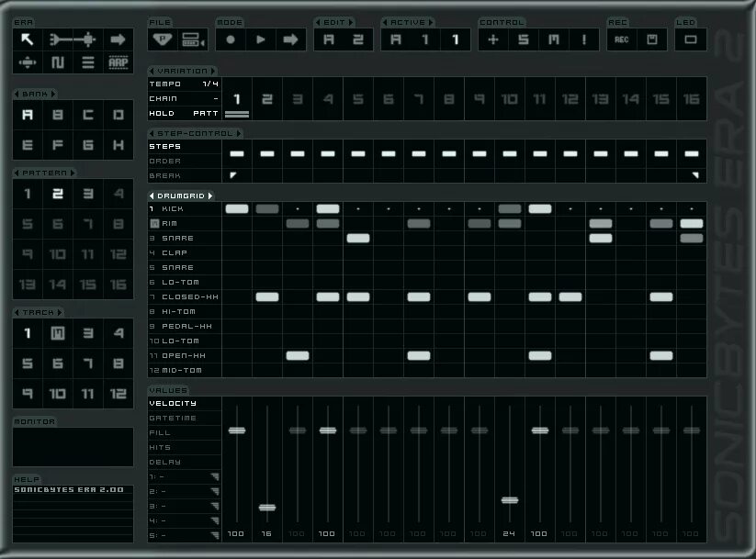756x559 pixels.
Task: Click next arrow on PATTERN header
Action: click(73, 173)
